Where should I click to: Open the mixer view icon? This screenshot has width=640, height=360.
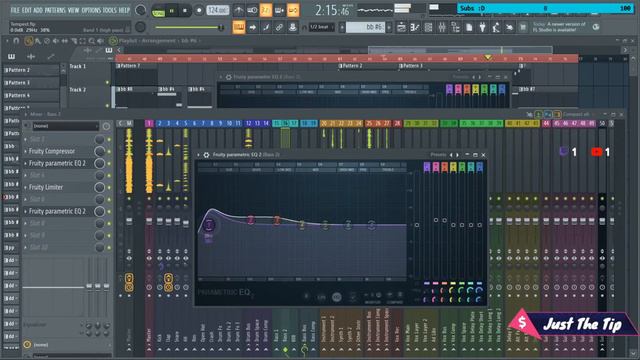pyautogui.click(x=442, y=27)
